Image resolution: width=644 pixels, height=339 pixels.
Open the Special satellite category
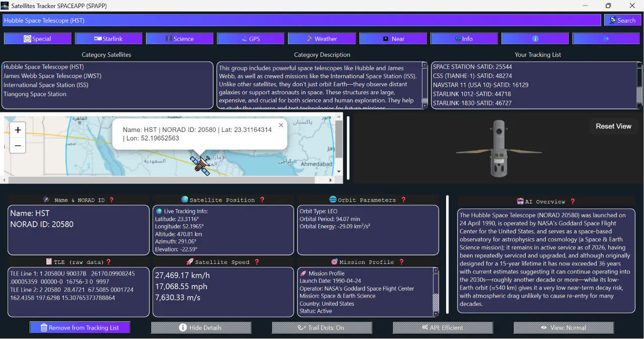click(38, 39)
